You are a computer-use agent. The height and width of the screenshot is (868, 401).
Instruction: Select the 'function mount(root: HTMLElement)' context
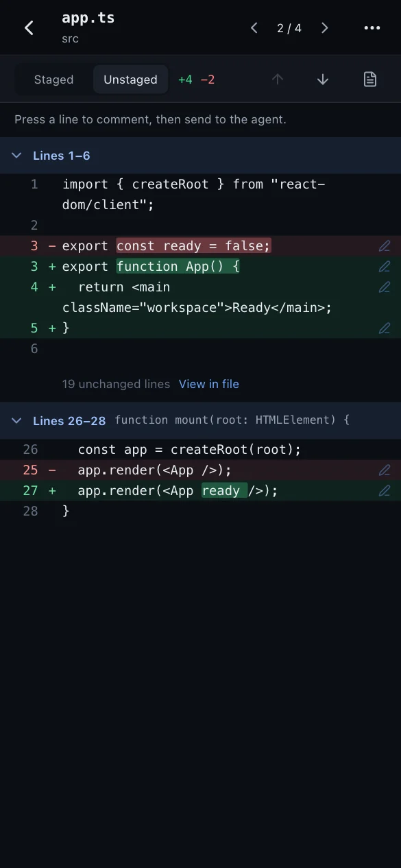pyautogui.click(x=232, y=420)
